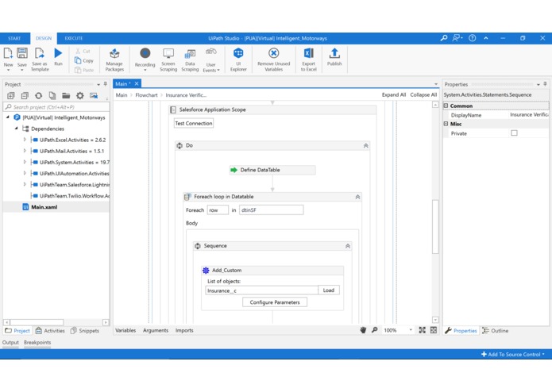Expand UiPath.Excel.Activities dependency

(x=25, y=140)
